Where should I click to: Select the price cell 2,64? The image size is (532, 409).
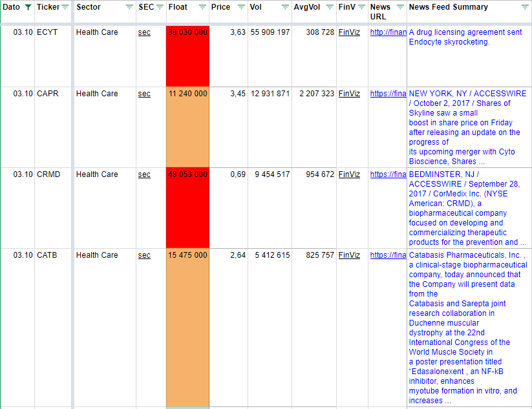coord(229,328)
